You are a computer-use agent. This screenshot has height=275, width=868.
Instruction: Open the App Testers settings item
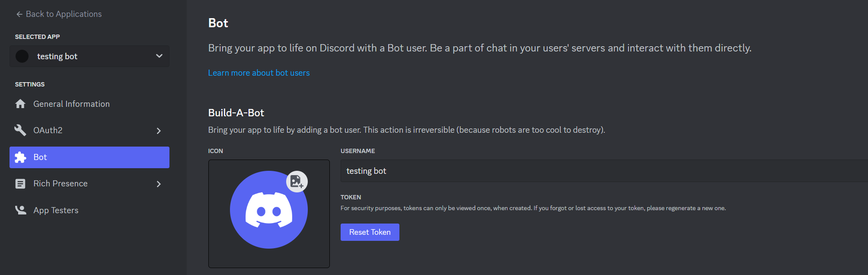tap(89, 210)
